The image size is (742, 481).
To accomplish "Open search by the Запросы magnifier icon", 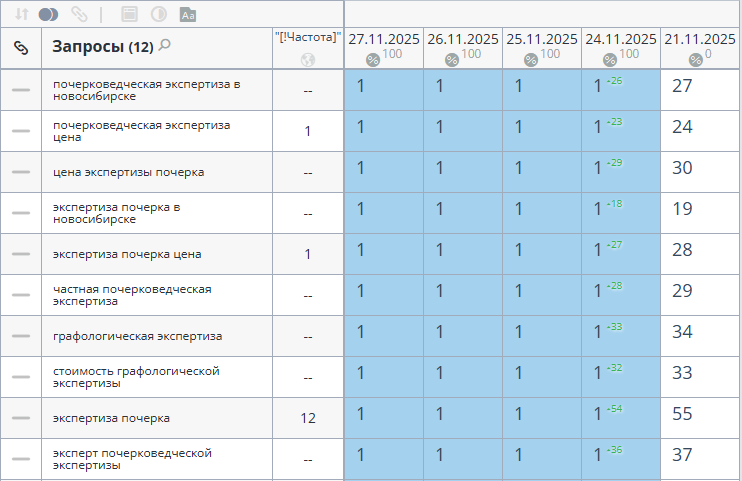I will click(165, 45).
